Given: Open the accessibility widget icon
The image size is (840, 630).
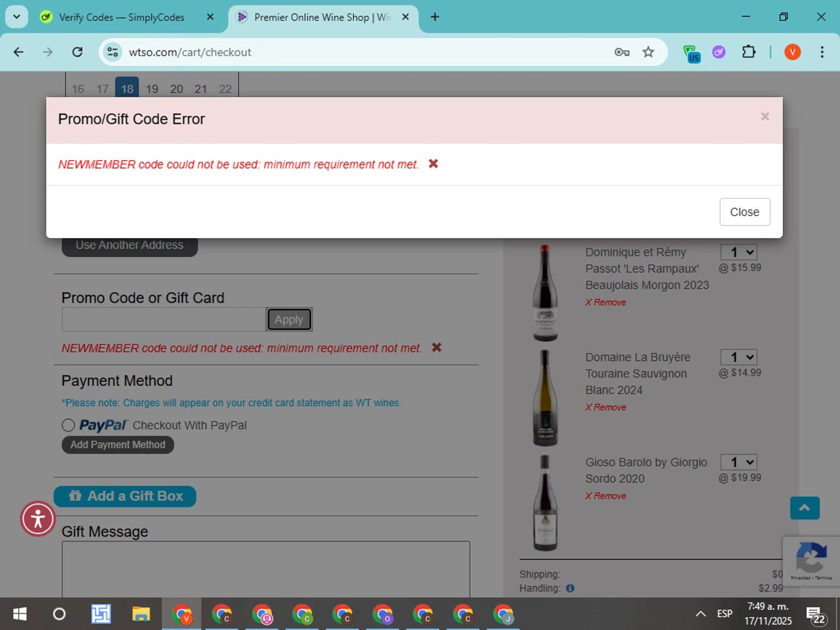Looking at the screenshot, I should click(x=38, y=519).
